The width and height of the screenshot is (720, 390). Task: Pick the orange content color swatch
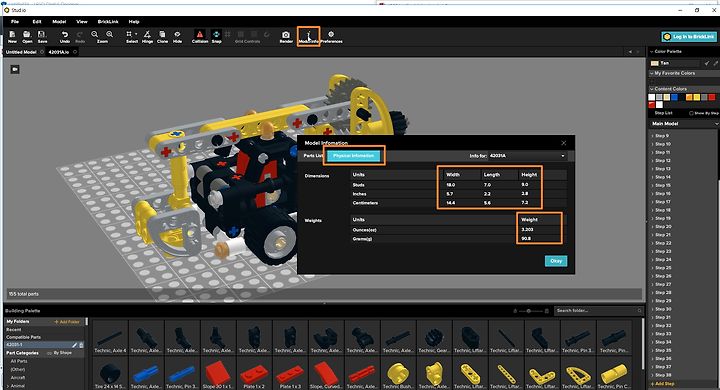tap(689, 97)
